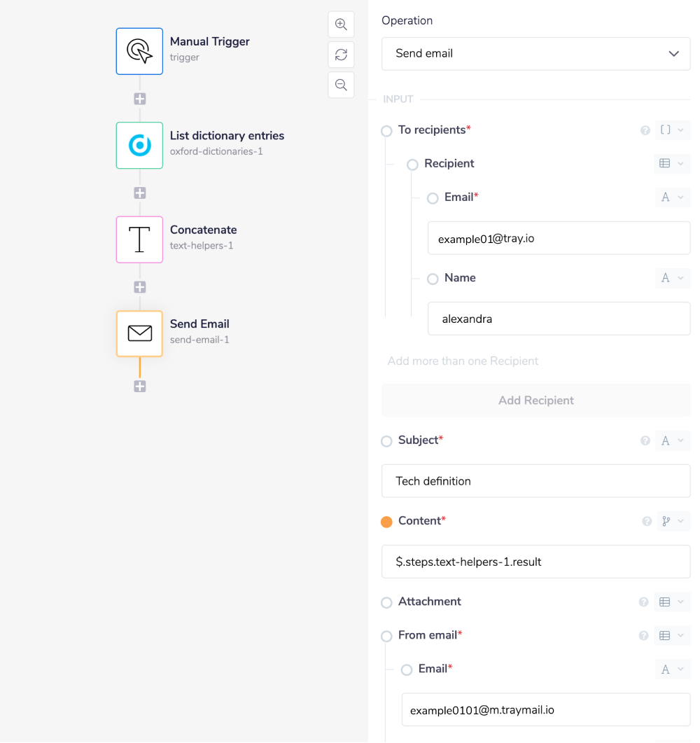The height and width of the screenshot is (743, 700).
Task: Select the Concatenate text helper icon
Action: [x=139, y=239]
